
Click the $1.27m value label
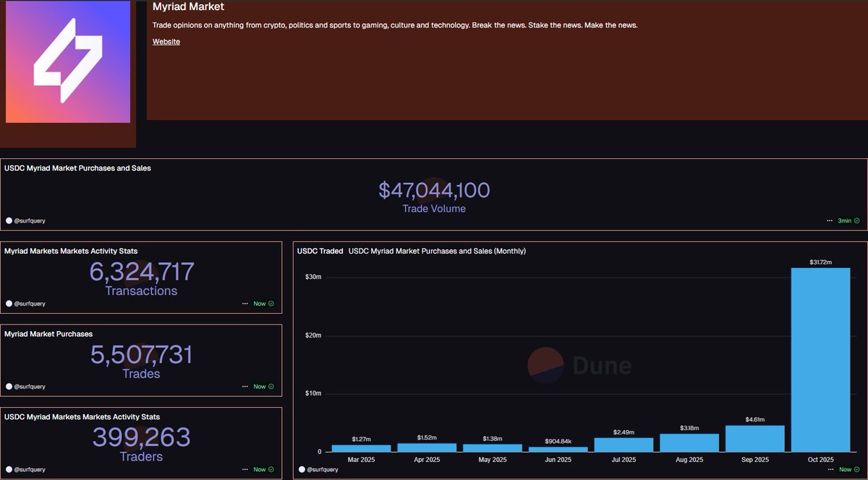[362, 439]
